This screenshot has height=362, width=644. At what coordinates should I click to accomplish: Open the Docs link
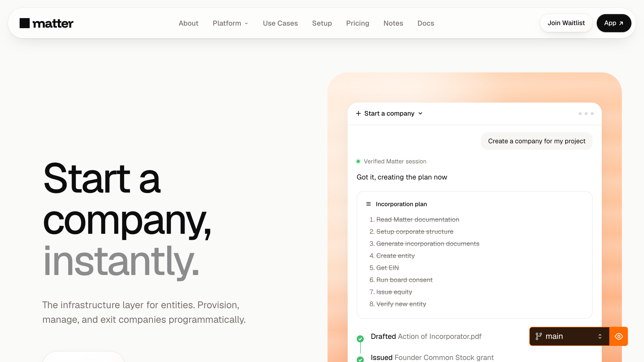coord(426,23)
